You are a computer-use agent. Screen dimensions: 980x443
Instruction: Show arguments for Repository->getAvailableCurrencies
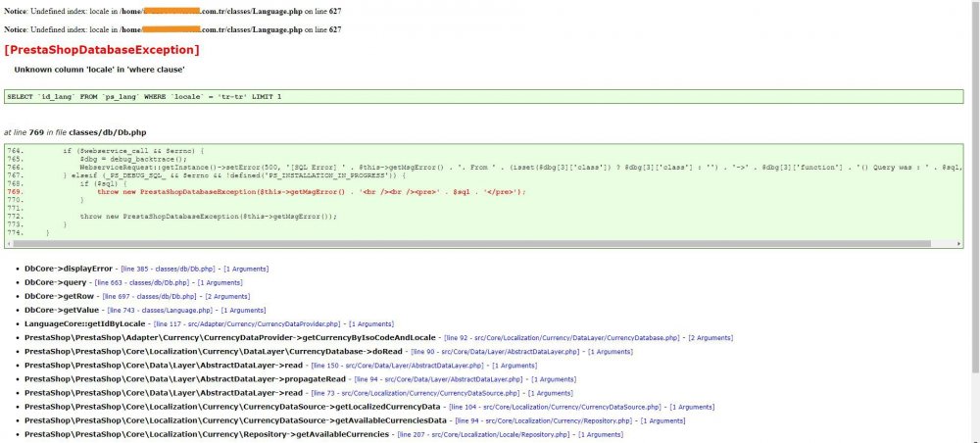602,434
